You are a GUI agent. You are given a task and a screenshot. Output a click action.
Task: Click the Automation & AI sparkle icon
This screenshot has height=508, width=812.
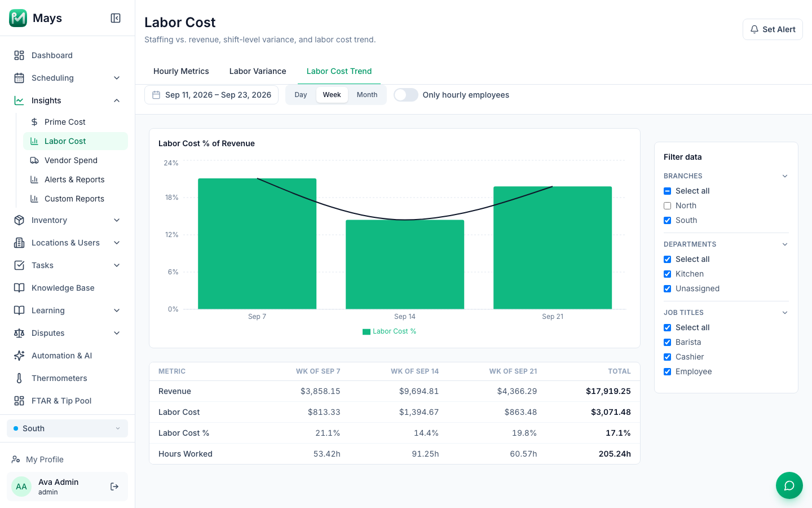(x=19, y=356)
